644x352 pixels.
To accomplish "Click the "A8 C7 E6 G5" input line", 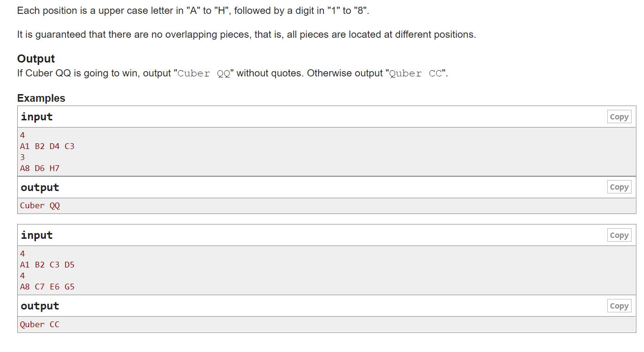I will pyautogui.click(x=47, y=287).
